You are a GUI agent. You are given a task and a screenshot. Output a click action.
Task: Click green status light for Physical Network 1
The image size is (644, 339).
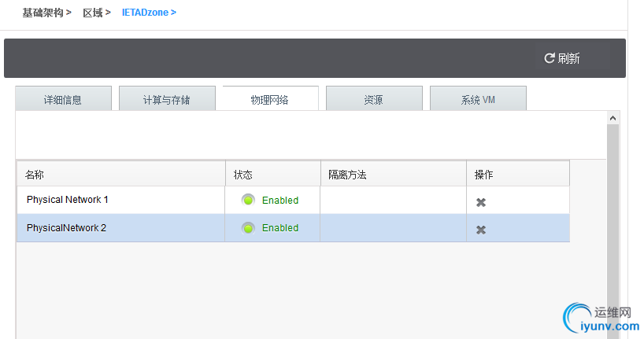pyautogui.click(x=248, y=200)
